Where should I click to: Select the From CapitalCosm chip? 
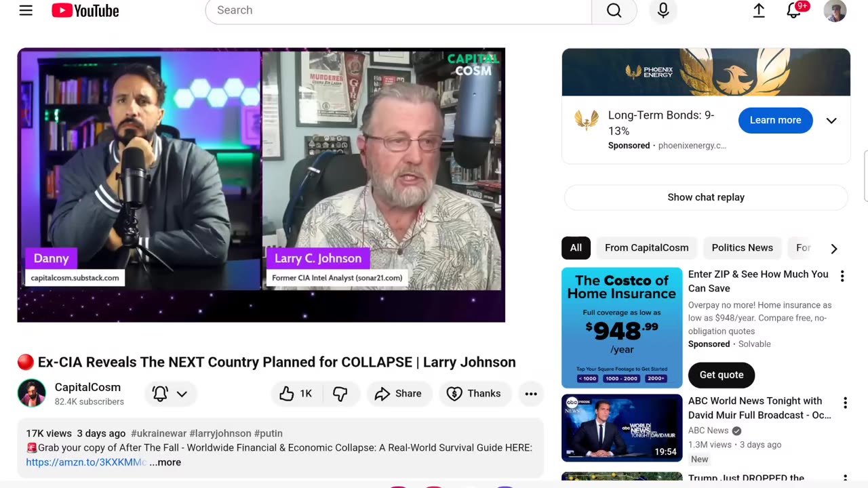[x=646, y=248]
